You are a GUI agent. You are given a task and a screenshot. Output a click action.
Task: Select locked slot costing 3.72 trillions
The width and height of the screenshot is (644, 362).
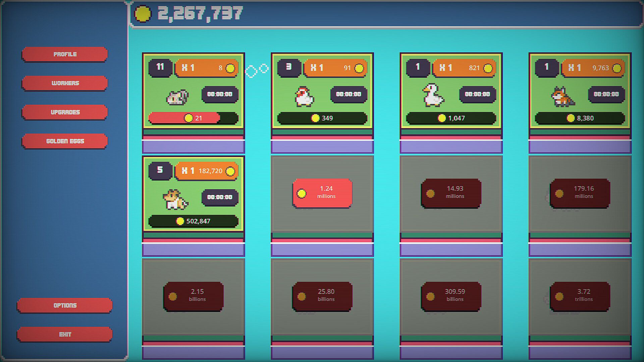[580, 296]
